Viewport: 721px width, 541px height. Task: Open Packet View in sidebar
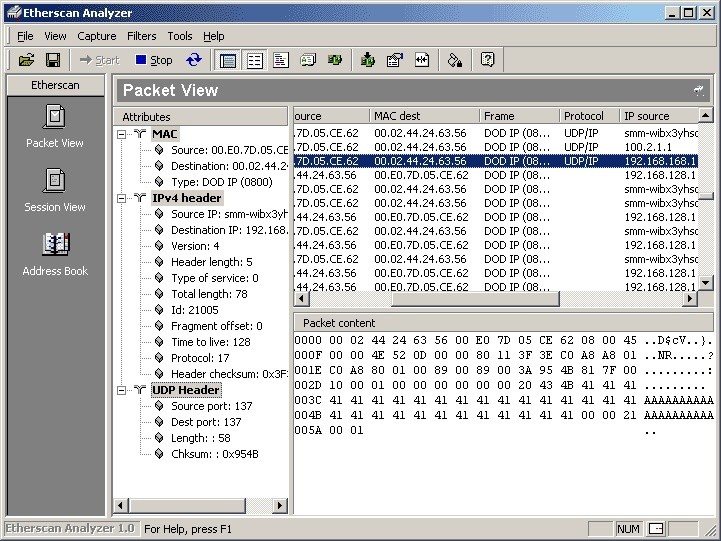coord(55,126)
